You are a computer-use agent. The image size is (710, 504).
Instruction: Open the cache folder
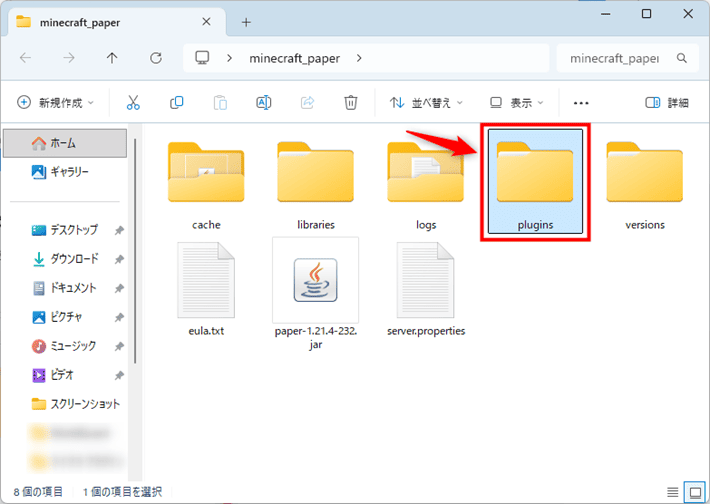point(206,186)
